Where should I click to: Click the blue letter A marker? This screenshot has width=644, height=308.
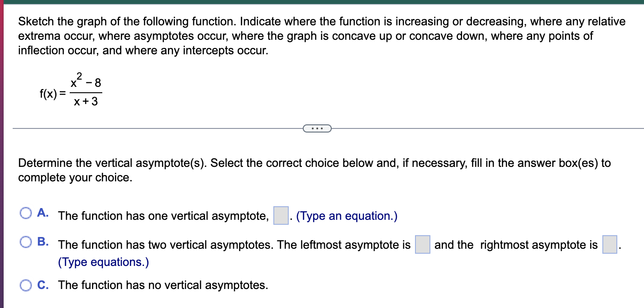click(43, 213)
